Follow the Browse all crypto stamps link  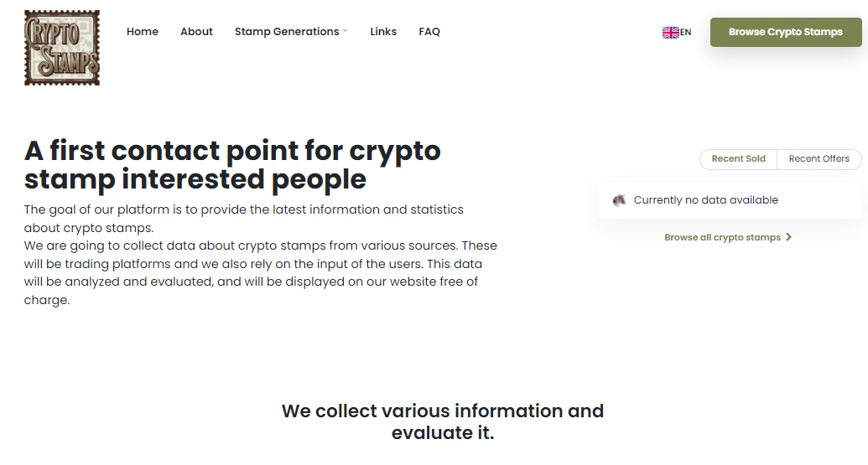(722, 238)
